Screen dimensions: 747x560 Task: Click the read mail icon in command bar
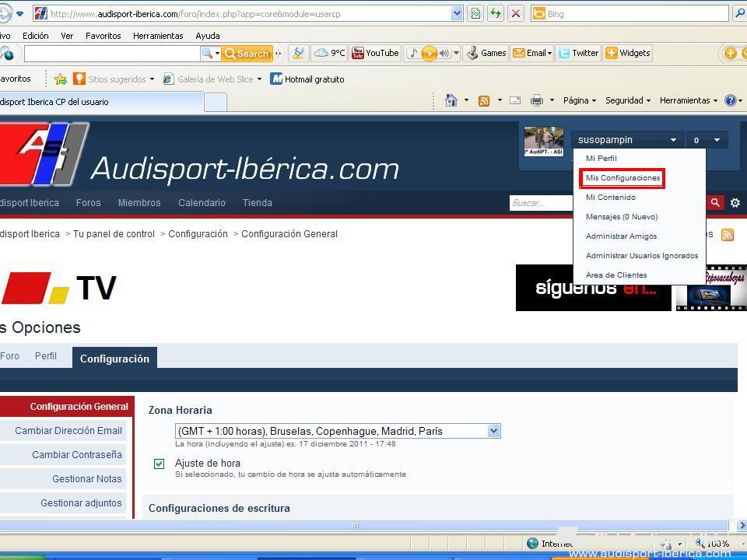click(x=515, y=100)
